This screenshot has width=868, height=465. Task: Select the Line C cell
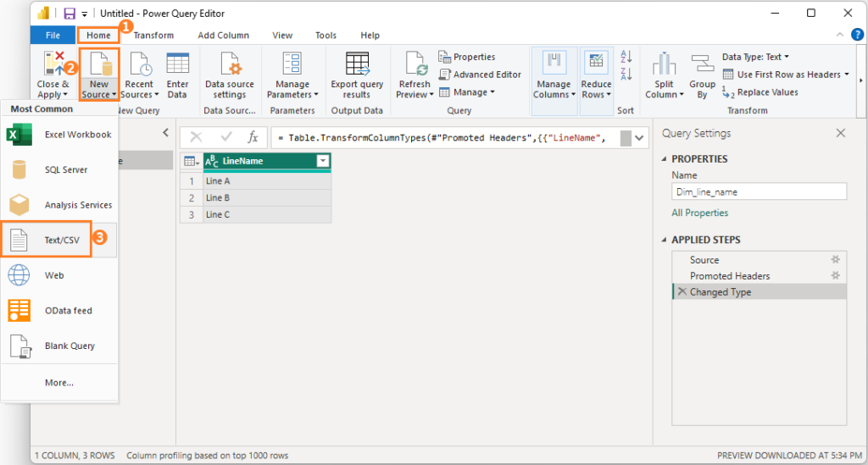267,214
